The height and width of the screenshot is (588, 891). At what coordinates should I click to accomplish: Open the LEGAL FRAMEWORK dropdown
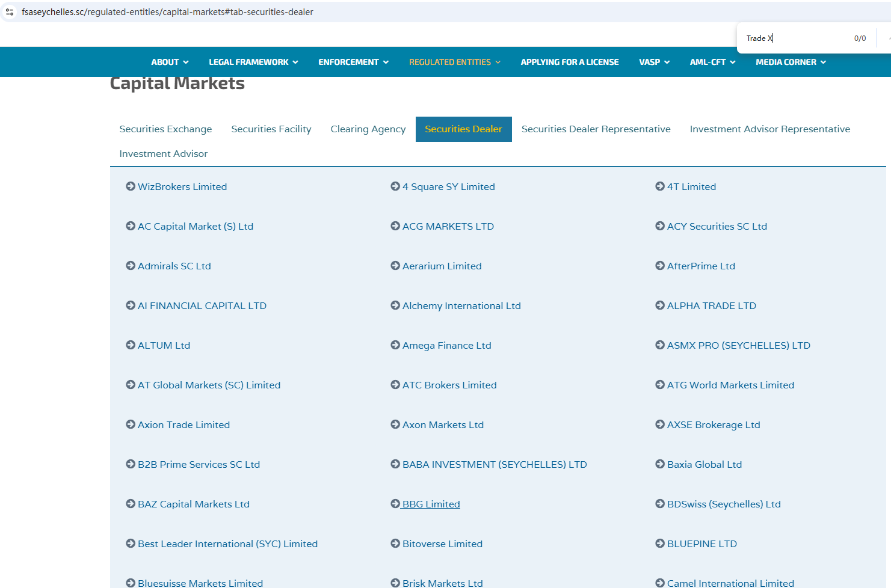(x=253, y=62)
